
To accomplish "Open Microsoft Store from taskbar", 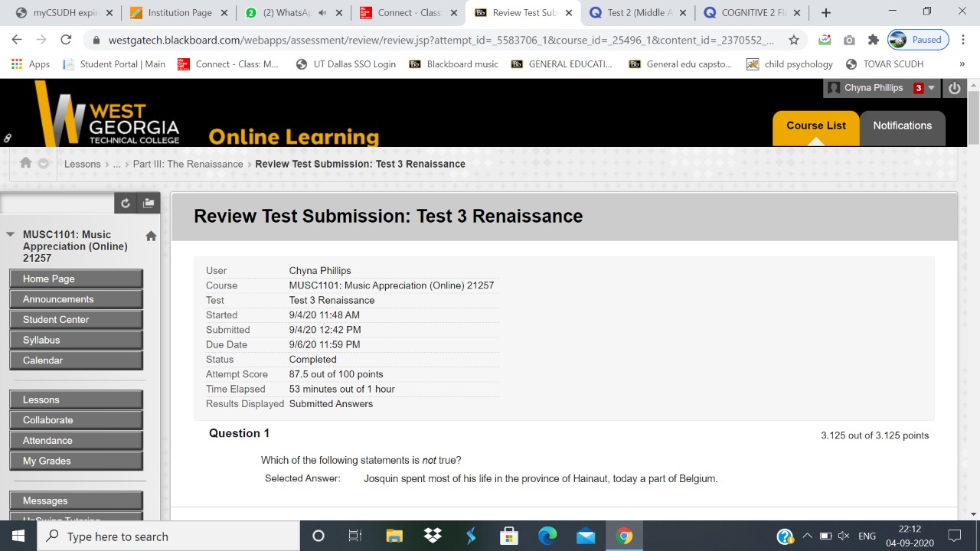I will tap(509, 536).
